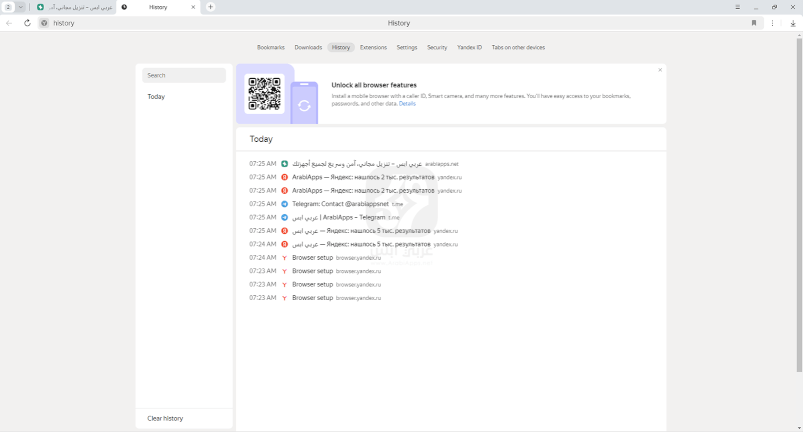Open the downloads arrow icon in toolbar
The width and height of the screenshot is (803, 432).
click(x=792, y=23)
